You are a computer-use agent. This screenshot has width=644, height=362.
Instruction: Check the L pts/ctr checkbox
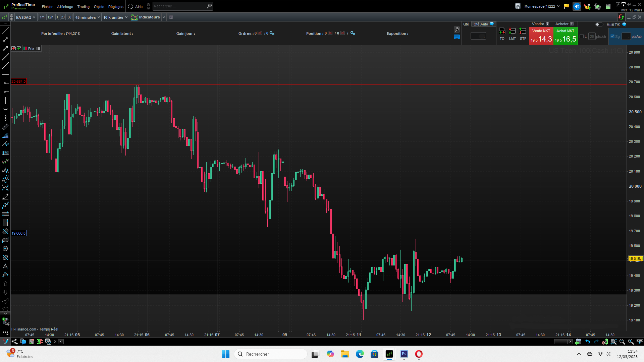click(582, 37)
